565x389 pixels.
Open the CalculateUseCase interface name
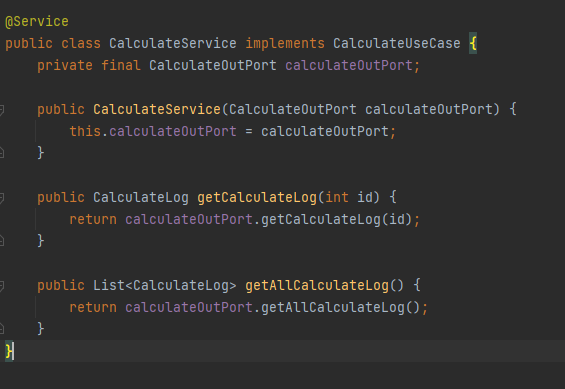396,44
